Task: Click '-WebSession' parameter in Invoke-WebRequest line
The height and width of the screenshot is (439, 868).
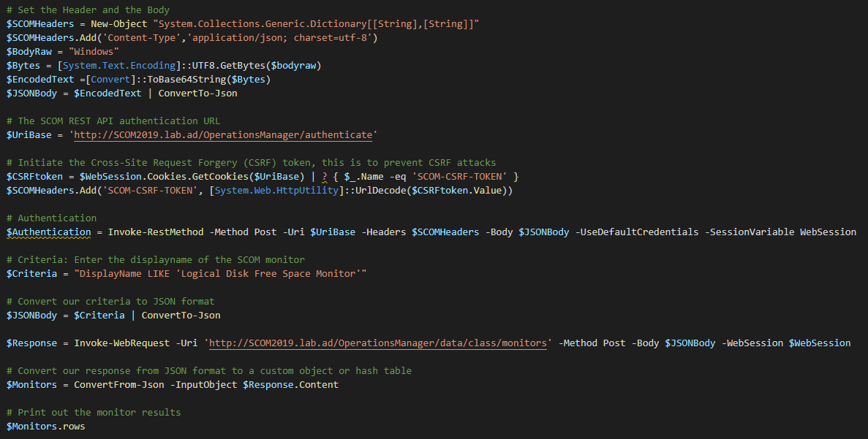Action: (752, 343)
